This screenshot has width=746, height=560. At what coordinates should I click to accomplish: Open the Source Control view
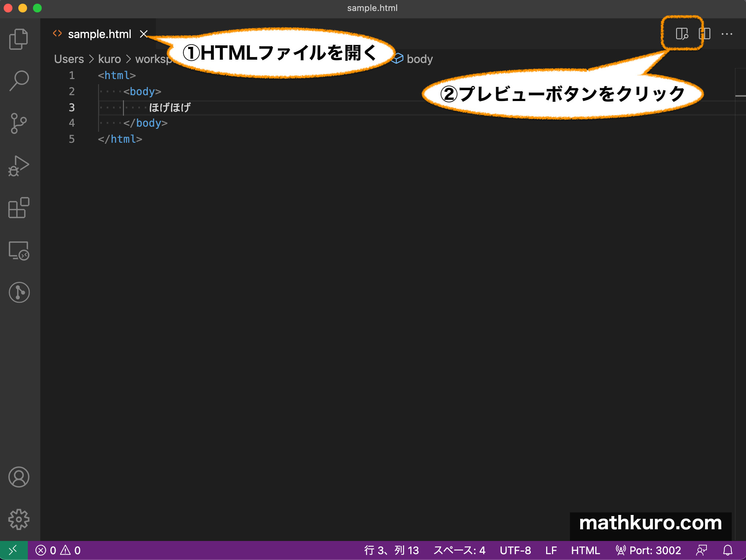click(19, 123)
